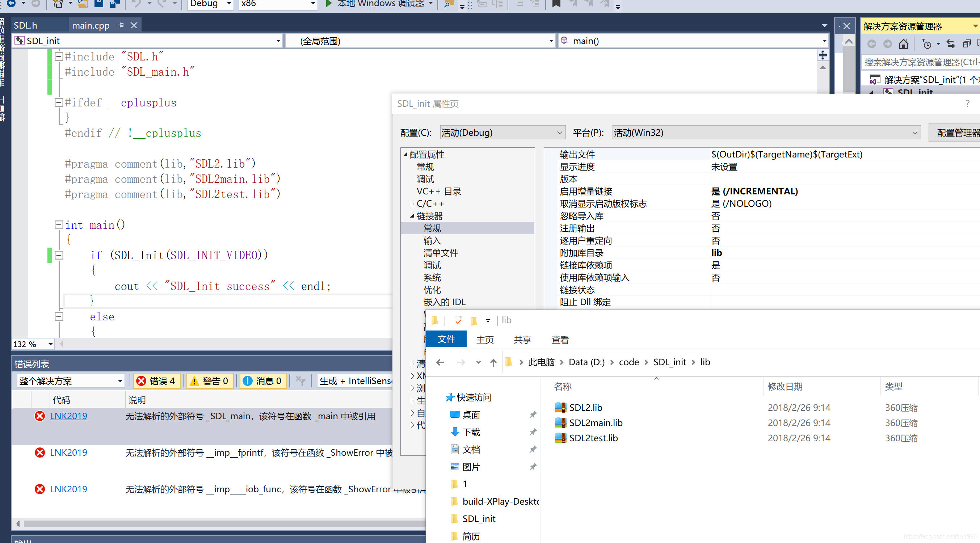Image resolution: width=980 pixels, height=543 pixels.
Task: Toggle the pin on main.cpp tab
Action: (x=121, y=25)
